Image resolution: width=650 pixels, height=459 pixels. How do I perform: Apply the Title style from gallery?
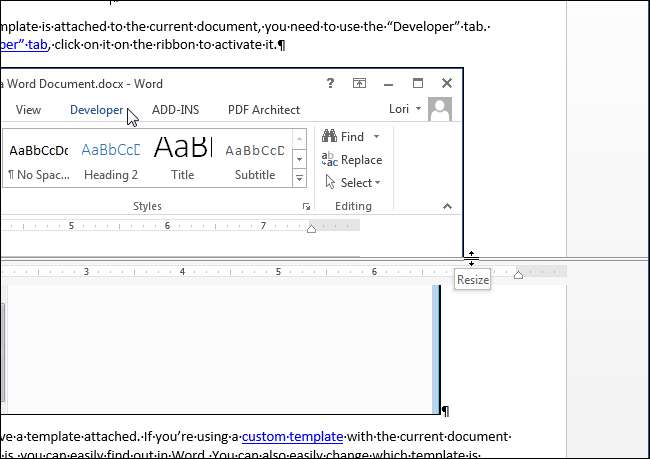[183, 160]
